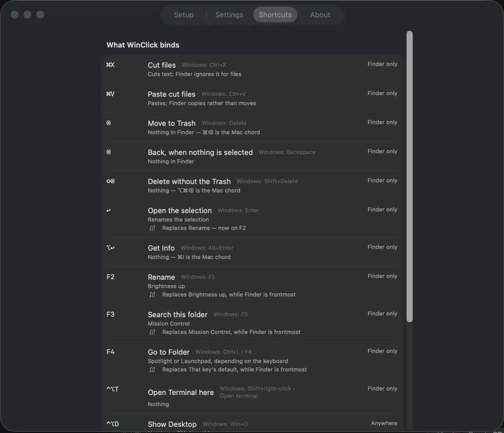Viewport: 504px width, 433px height.
Task: Switch to the Setup tab
Action: [184, 15]
